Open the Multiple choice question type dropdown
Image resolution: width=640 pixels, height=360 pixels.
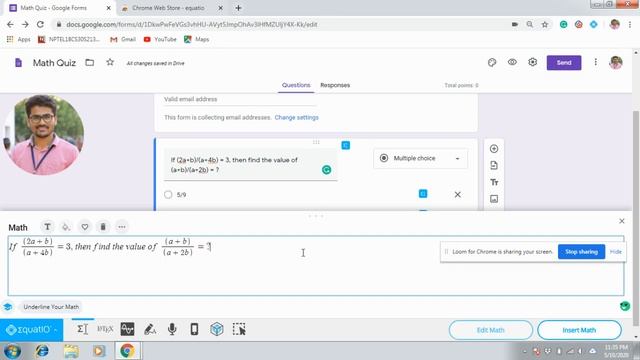pyautogui.click(x=420, y=158)
